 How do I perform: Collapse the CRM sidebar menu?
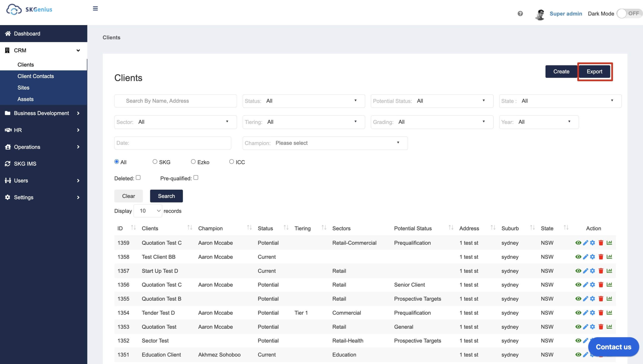point(43,50)
